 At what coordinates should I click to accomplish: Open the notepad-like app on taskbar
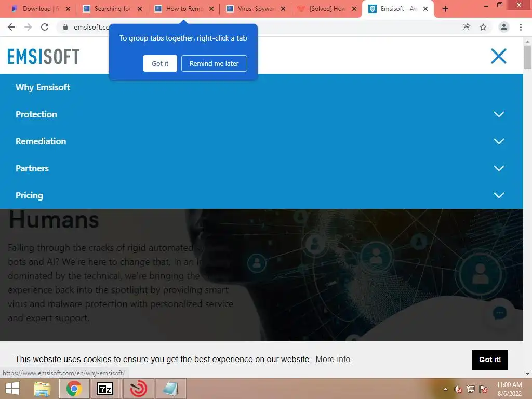point(170,389)
